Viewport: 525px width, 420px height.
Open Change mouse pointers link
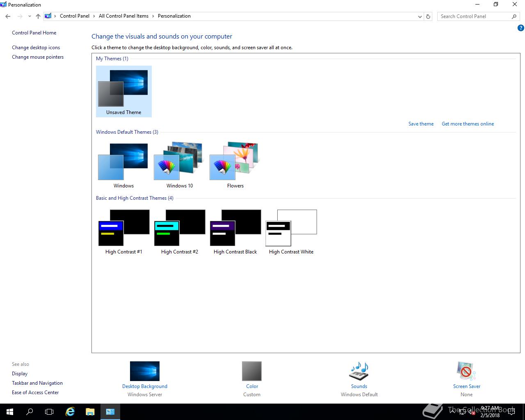(38, 57)
